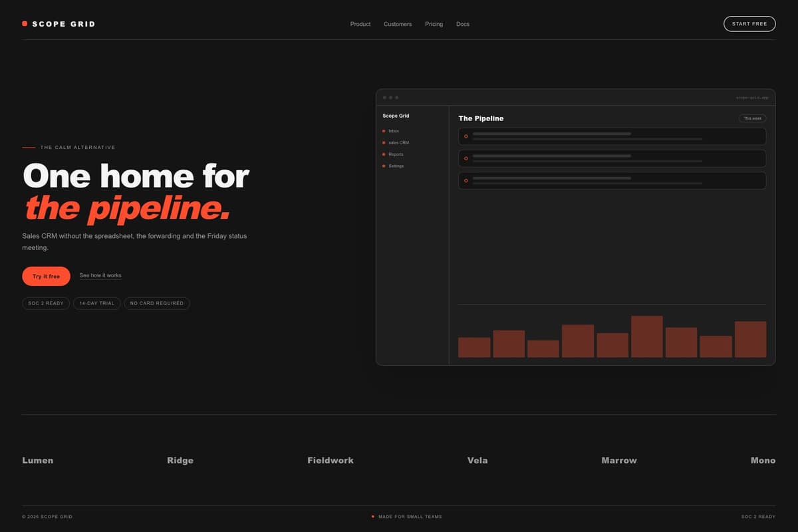Follow the See how it works link

coord(100,275)
